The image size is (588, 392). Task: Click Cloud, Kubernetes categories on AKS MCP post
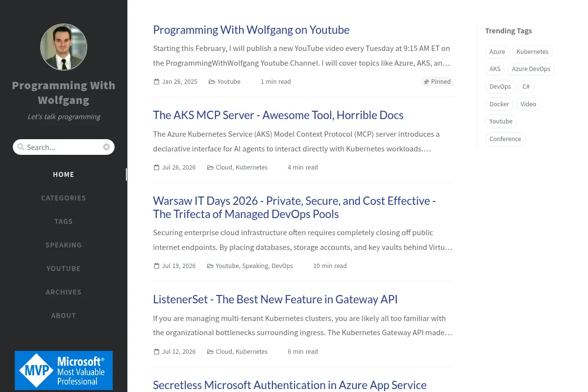coord(242,168)
